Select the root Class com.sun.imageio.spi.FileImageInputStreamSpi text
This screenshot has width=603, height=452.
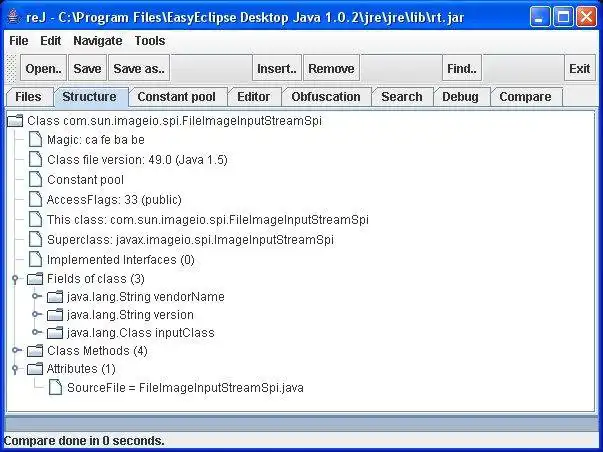click(x=174, y=121)
